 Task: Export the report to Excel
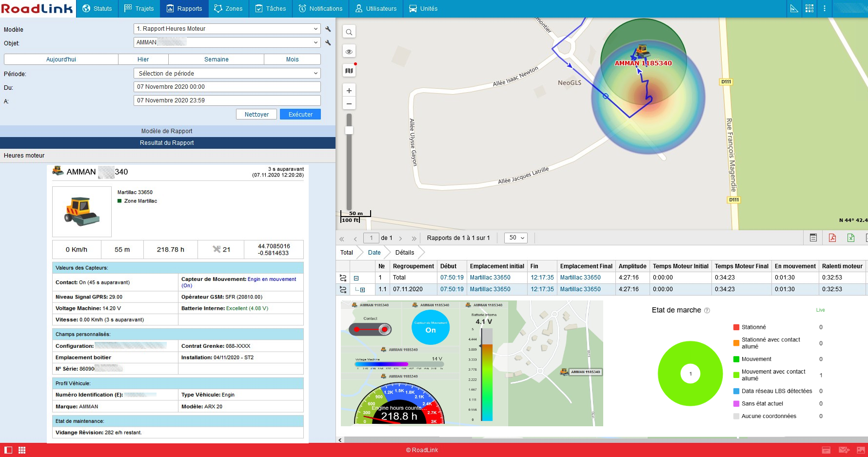pyautogui.click(x=851, y=238)
